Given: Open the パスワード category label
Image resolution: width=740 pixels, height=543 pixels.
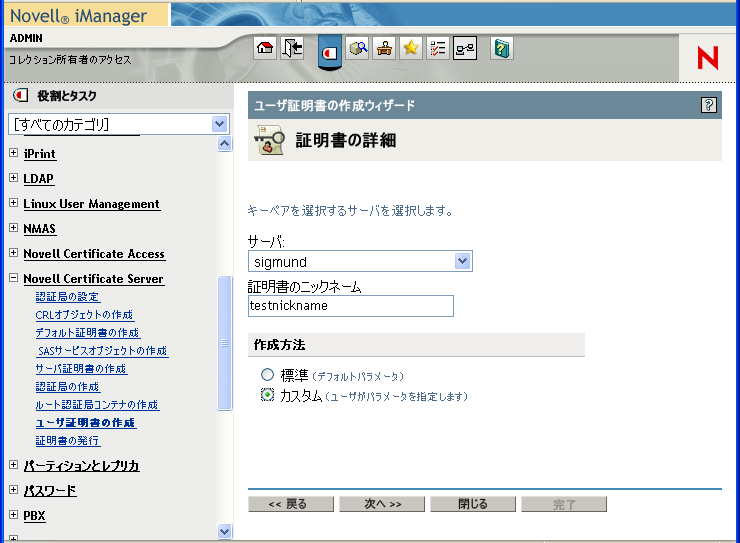Looking at the screenshot, I should point(50,491).
